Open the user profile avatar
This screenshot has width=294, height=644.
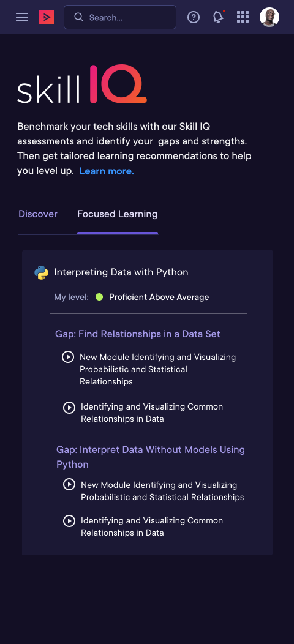click(x=269, y=17)
